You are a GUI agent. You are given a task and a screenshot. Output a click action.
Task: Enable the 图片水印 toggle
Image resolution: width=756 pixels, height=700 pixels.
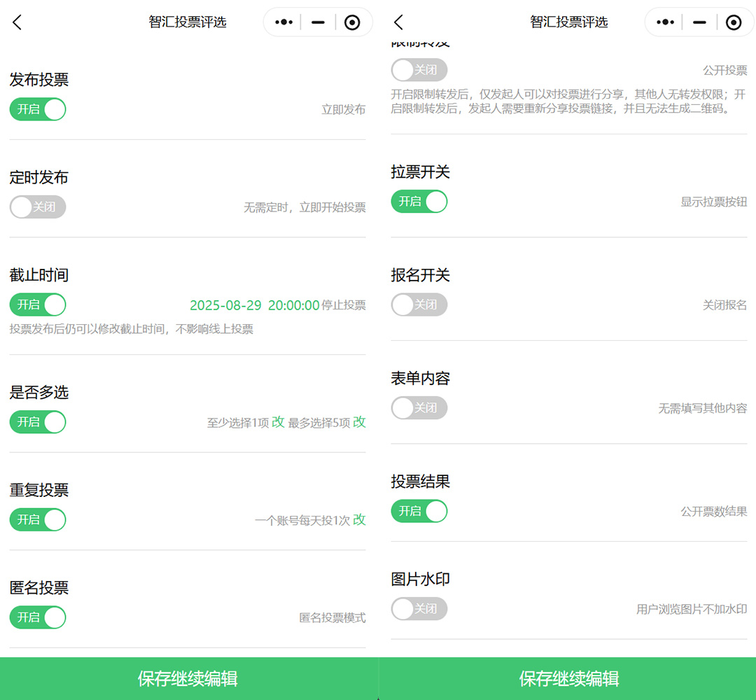point(419,609)
